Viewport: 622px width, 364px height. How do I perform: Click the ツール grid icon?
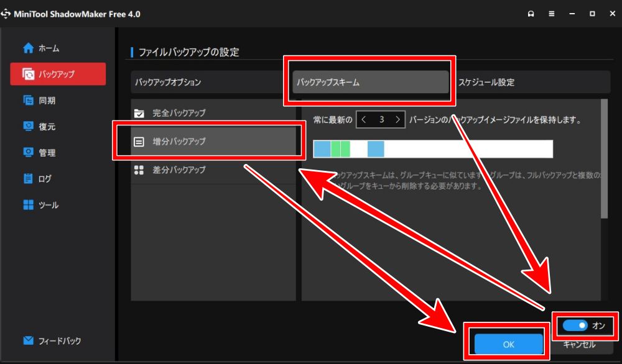coord(28,205)
